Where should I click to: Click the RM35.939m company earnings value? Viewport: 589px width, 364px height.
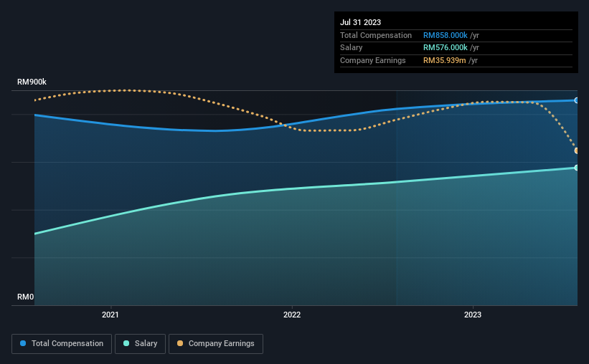[x=444, y=60]
